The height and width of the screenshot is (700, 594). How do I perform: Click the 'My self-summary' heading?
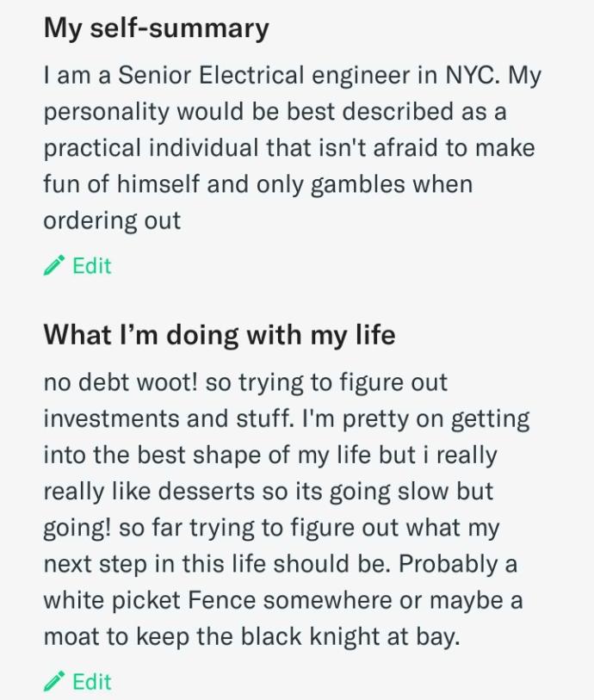pyautogui.click(x=156, y=28)
